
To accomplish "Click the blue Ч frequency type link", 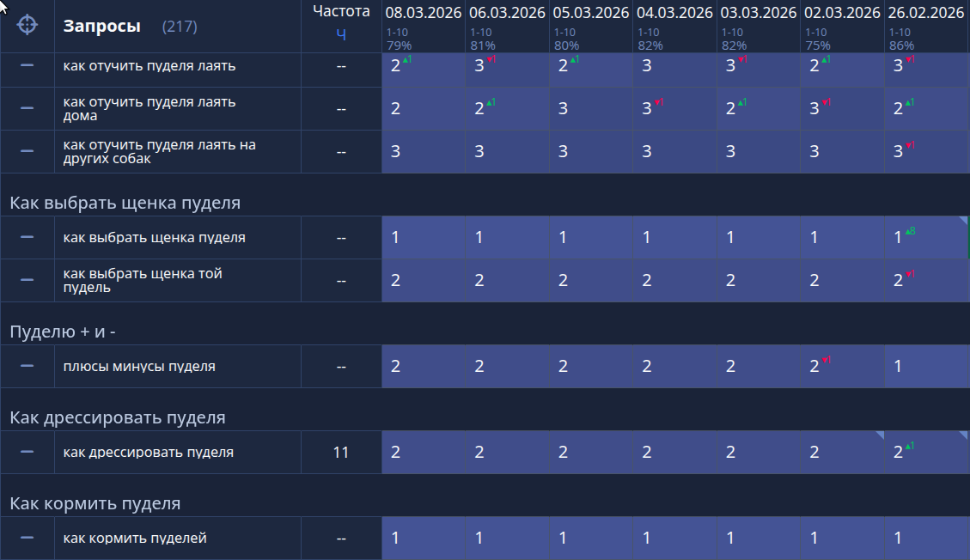I will pos(341,34).
